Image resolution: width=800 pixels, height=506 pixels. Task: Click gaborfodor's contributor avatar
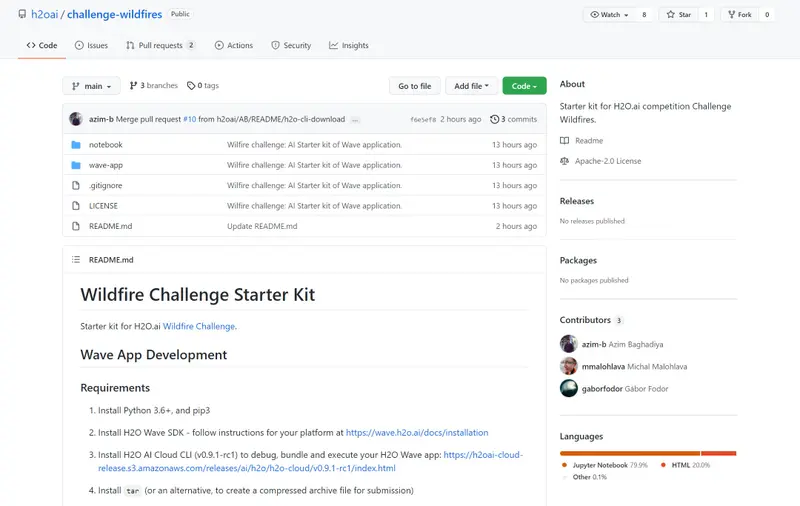tap(569, 389)
